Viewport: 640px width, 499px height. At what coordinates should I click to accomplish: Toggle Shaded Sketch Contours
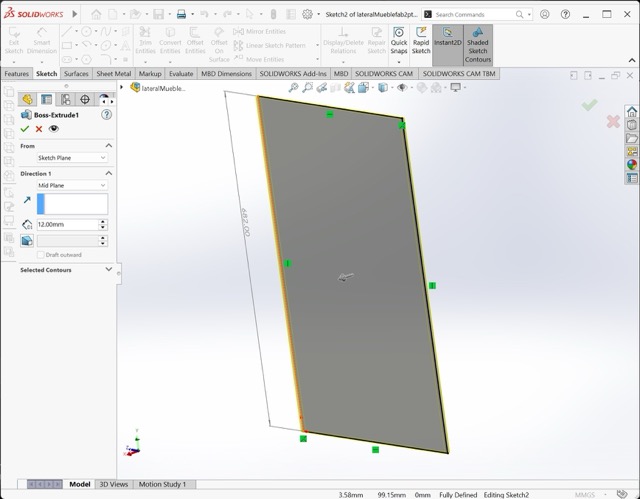(478, 45)
